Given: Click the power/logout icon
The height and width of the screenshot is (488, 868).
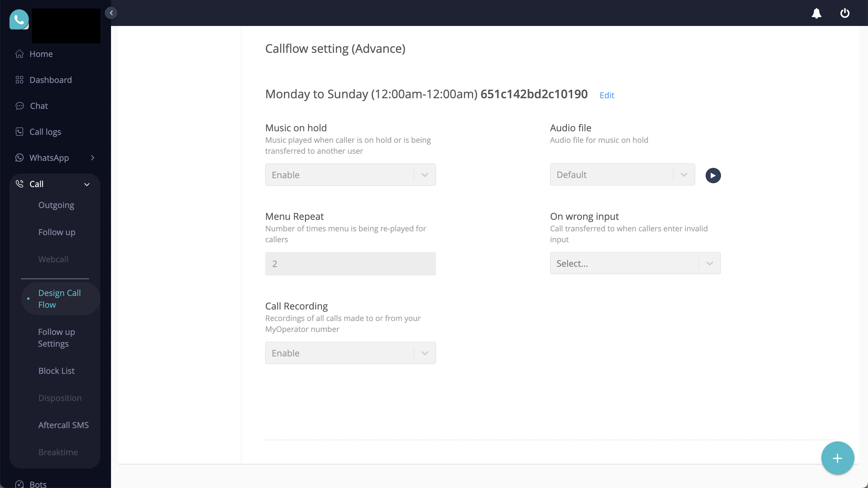Looking at the screenshot, I should point(845,14).
